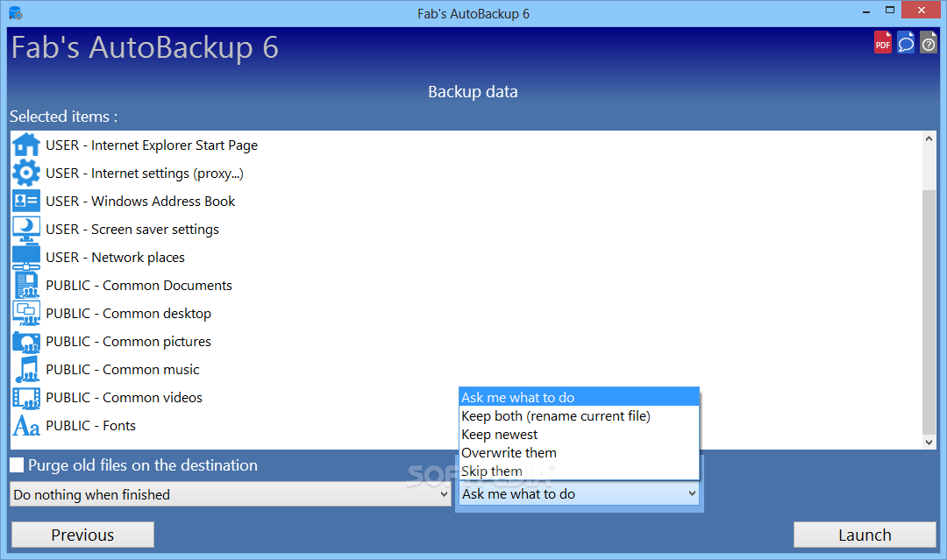Select PUBLIC - Common desktop row
This screenshot has width=947, height=560.
[466, 313]
